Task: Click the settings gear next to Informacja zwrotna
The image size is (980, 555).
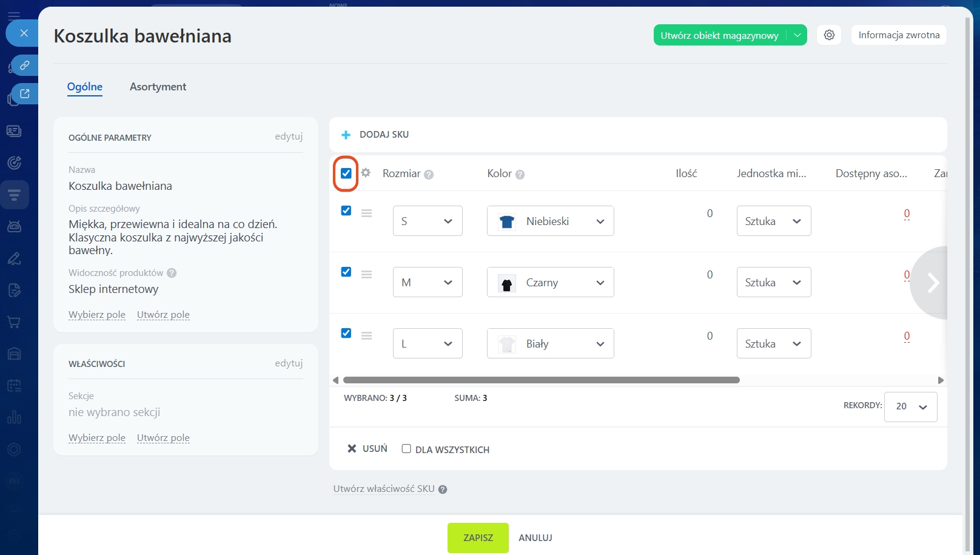Action: tap(829, 35)
